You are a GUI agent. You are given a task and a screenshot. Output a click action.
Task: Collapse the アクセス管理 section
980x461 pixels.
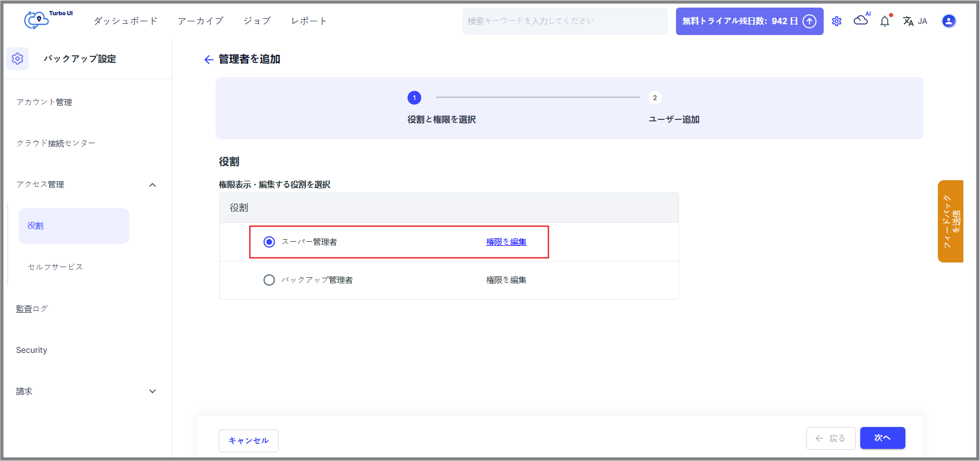tap(152, 185)
